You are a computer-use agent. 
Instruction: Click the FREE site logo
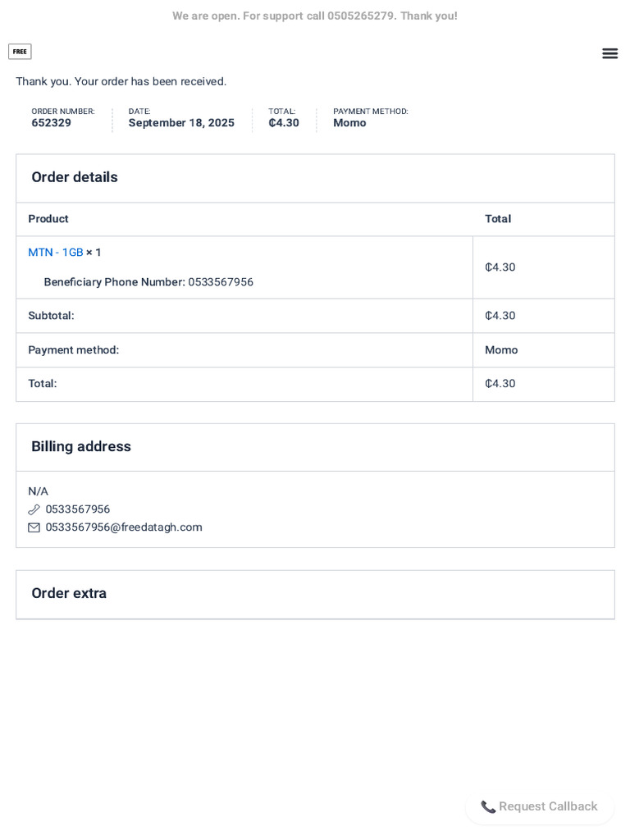tap(20, 52)
